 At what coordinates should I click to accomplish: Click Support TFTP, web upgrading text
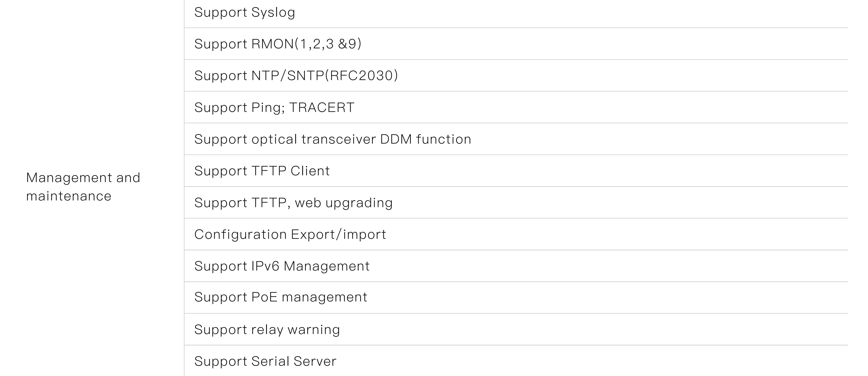click(x=293, y=203)
